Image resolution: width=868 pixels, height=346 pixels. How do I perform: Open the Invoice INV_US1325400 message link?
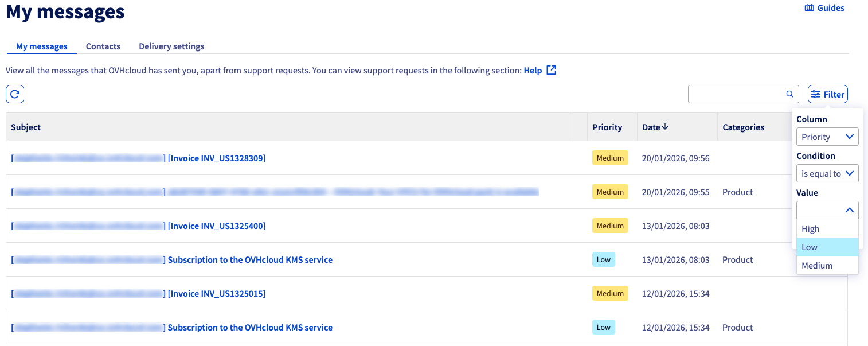[217, 226]
